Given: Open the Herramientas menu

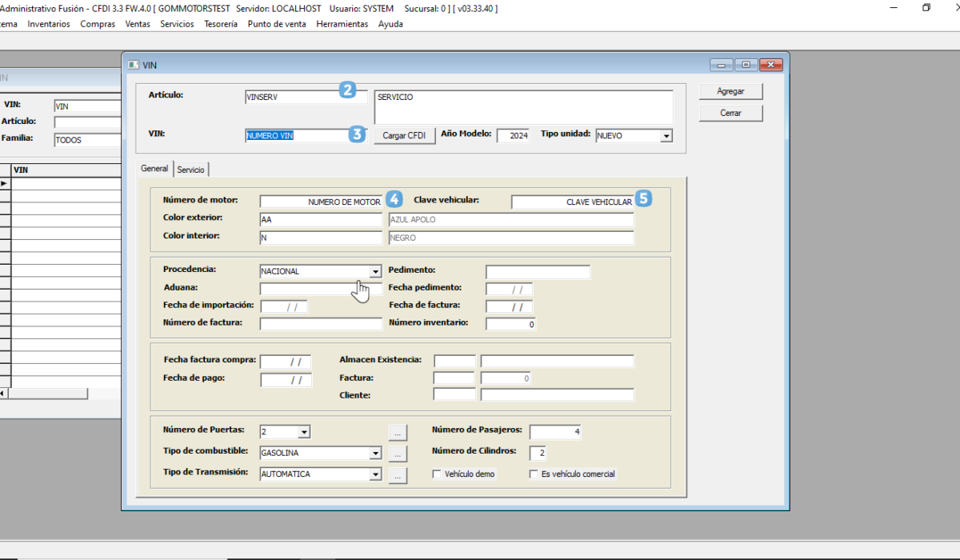Looking at the screenshot, I should tap(342, 24).
